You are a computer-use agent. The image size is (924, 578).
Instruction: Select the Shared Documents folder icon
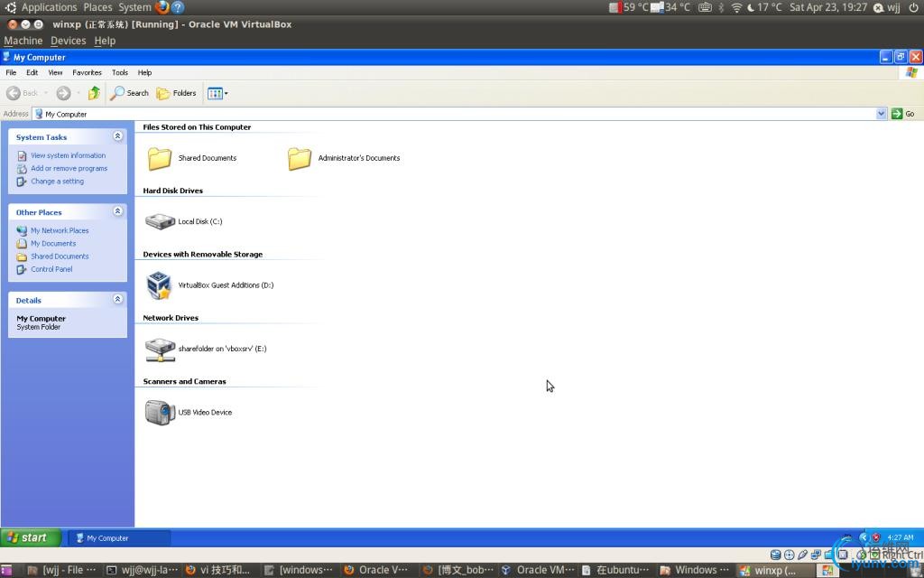coord(159,158)
